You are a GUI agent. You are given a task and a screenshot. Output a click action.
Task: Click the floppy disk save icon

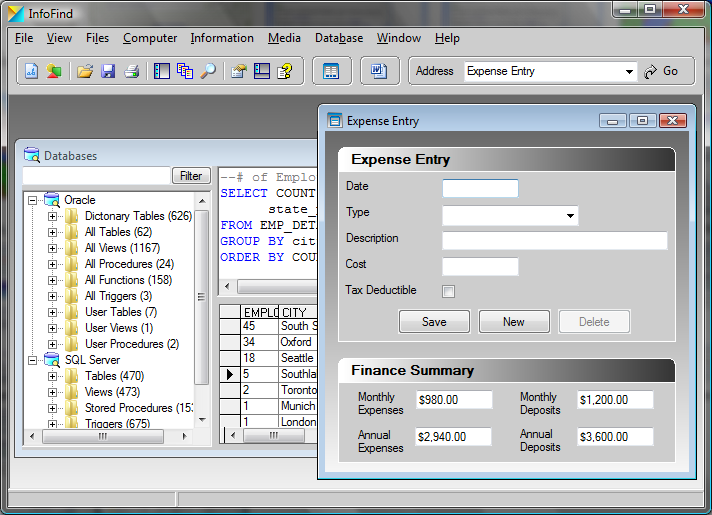coord(108,71)
